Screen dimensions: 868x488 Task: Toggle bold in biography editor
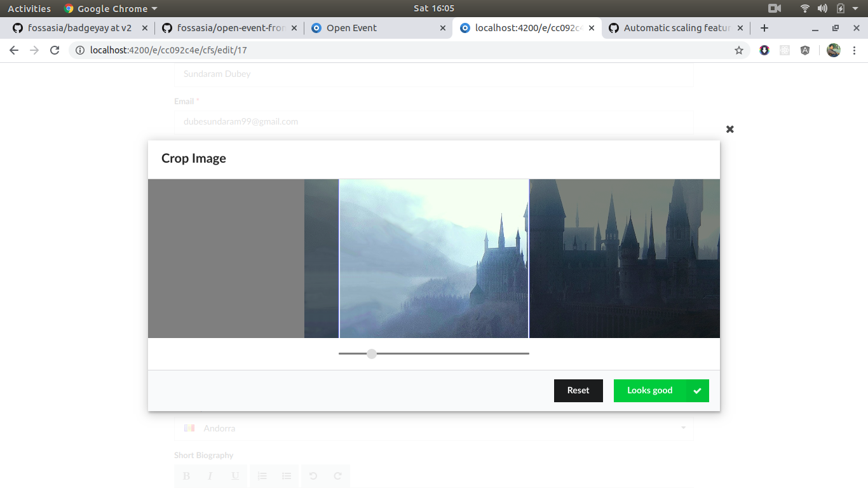[x=186, y=476]
